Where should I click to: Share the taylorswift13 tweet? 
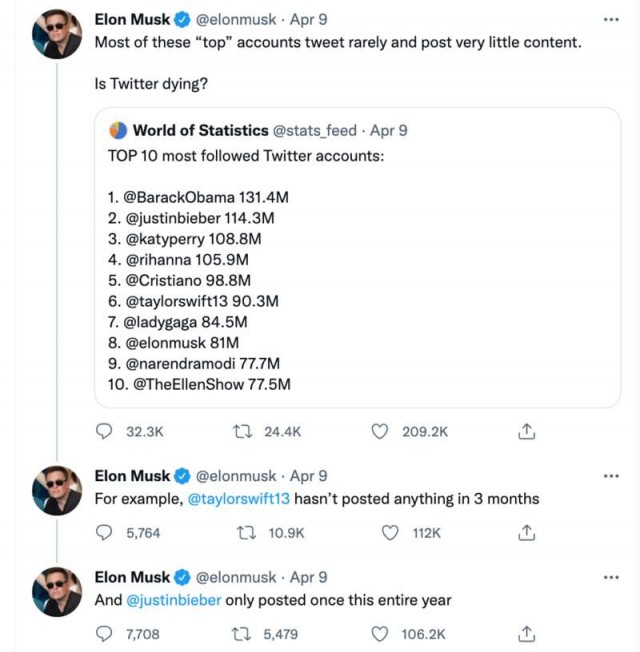coord(526,533)
